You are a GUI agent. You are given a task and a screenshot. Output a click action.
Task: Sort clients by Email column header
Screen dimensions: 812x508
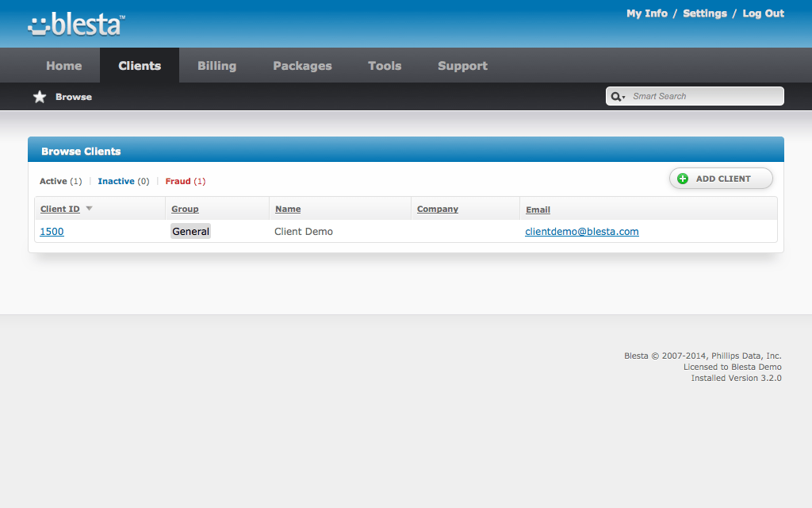(538, 210)
